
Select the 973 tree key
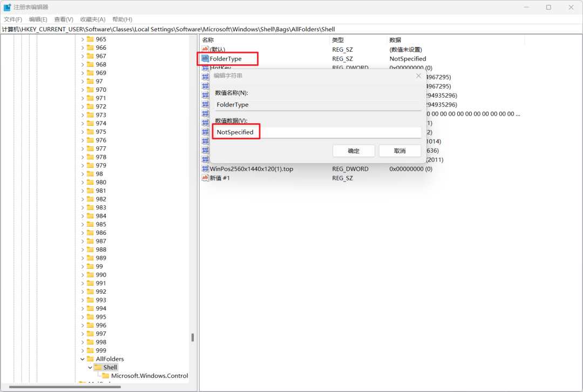(101, 115)
